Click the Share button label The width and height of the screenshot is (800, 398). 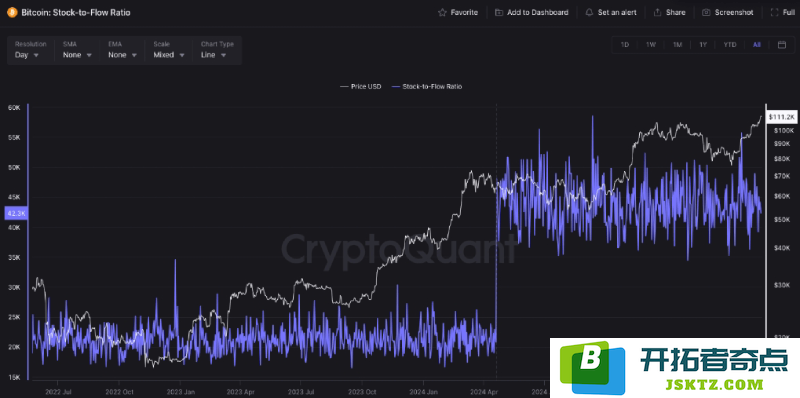[676, 12]
